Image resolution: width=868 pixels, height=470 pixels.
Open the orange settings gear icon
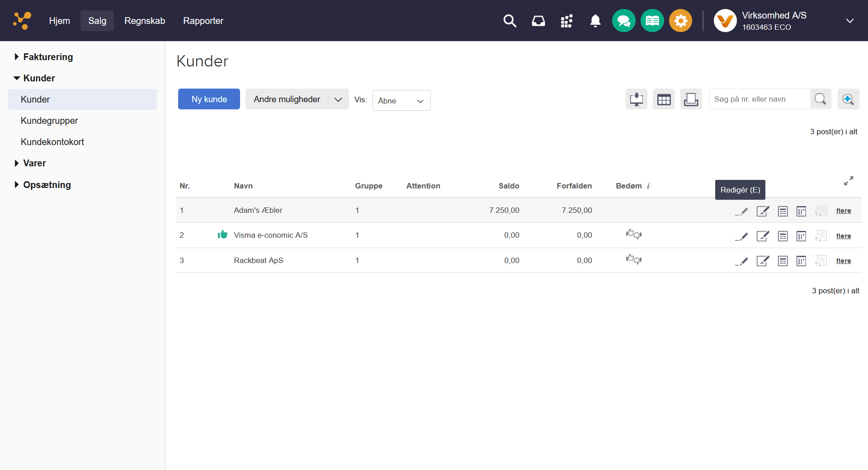coord(680,21)
